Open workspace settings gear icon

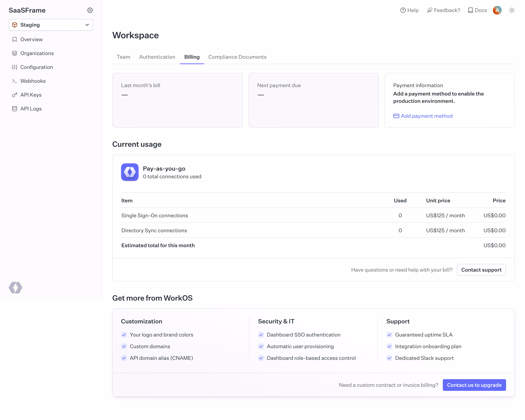pyautogui.click(x=90, y=10)
